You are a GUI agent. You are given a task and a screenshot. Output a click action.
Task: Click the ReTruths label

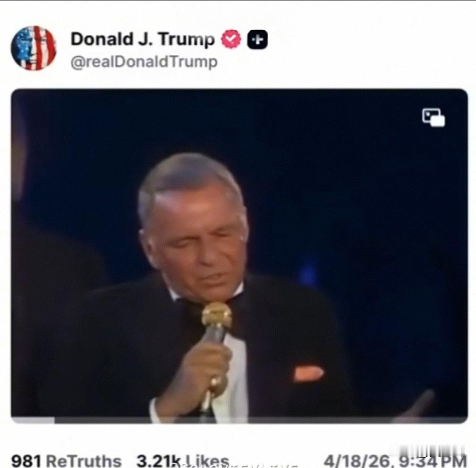click(84, 461)
